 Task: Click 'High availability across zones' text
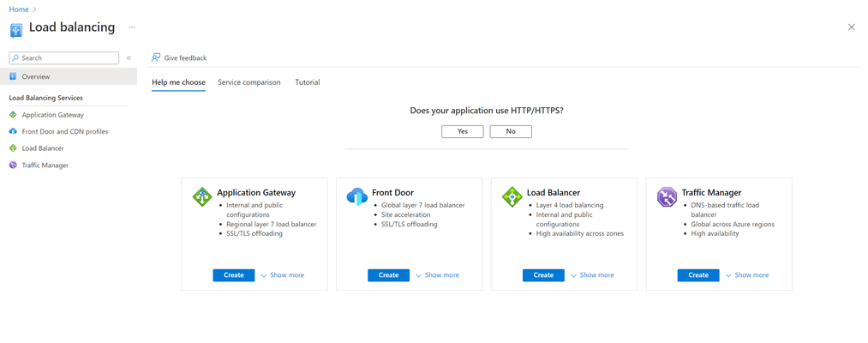click(x=579, y=233)
